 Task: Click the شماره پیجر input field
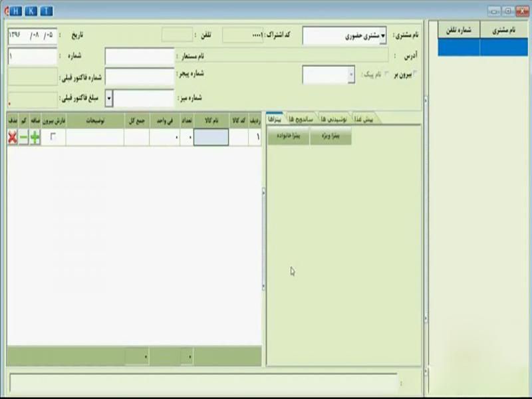(x=140, y=76)
